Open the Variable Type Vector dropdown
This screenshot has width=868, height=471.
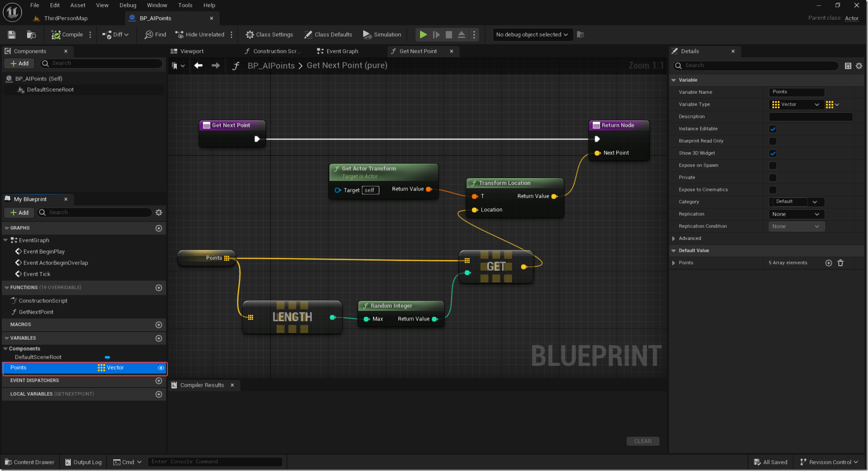coord(796,105)
